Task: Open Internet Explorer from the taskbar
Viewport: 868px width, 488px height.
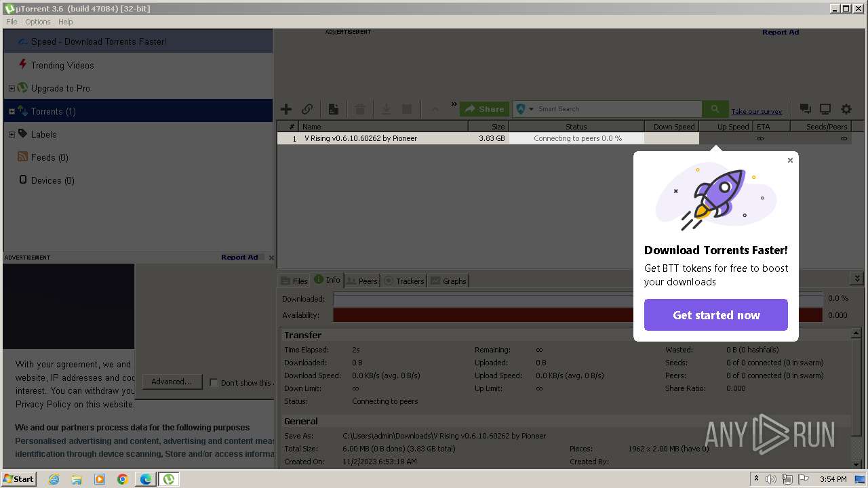Action: pos(54,479)
